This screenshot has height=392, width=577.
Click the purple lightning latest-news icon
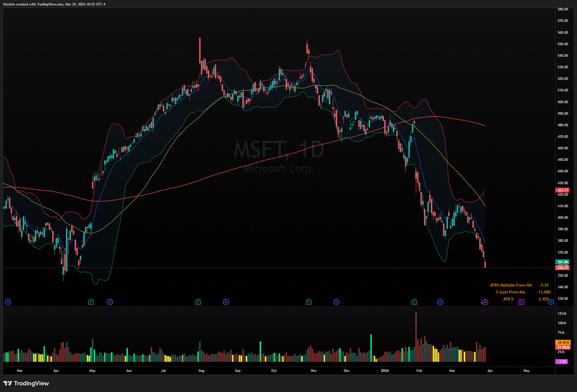485,302
